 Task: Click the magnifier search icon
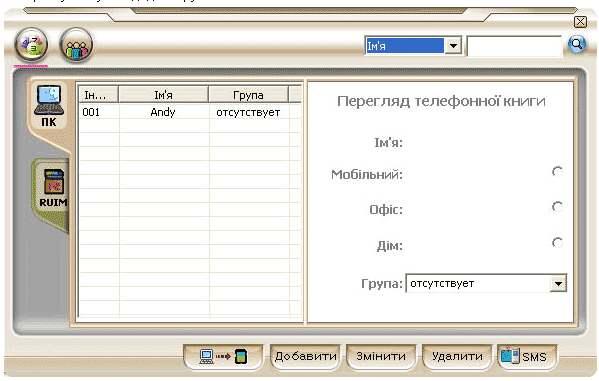click(x=577, y=44)
